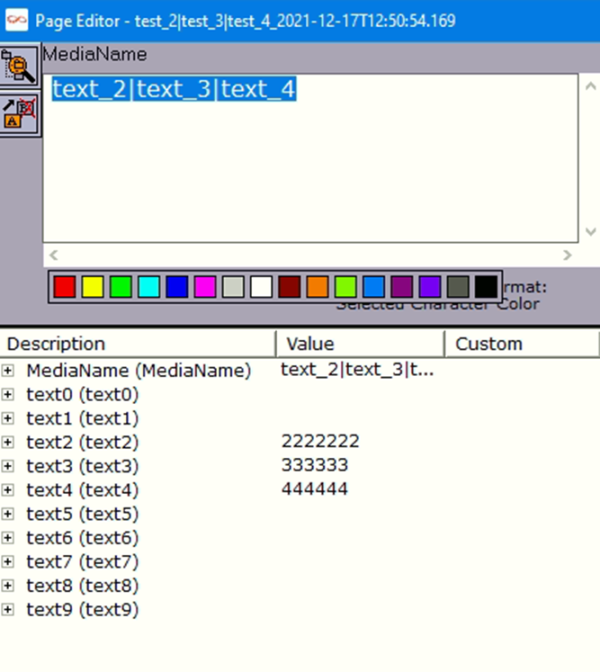Choose the black color swatch
The height and width of the screenshot is (672, 600).
point(486,287)
